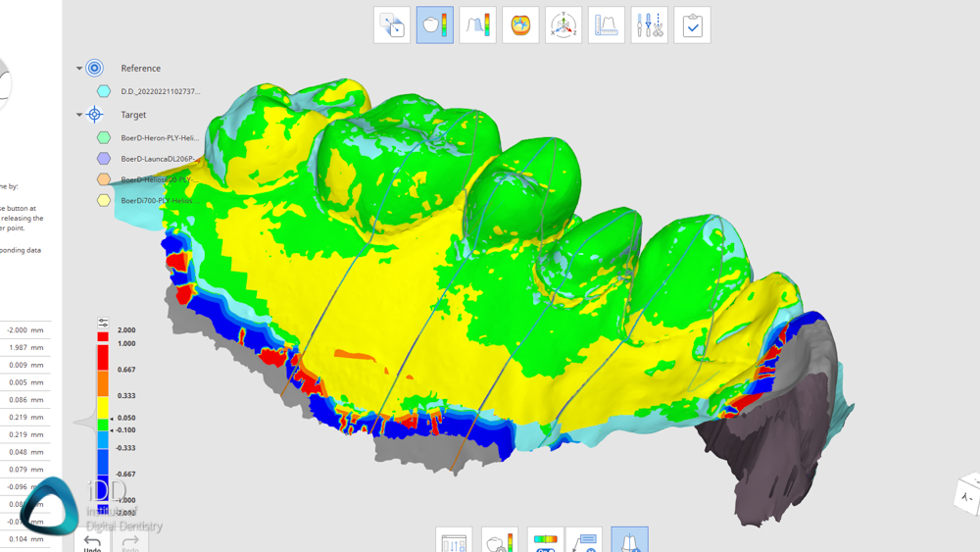Screen dimensions: 980x552
Task: Toggle the yellow BoerDi700-PLY scan hexagon
Action: [104, 200]
